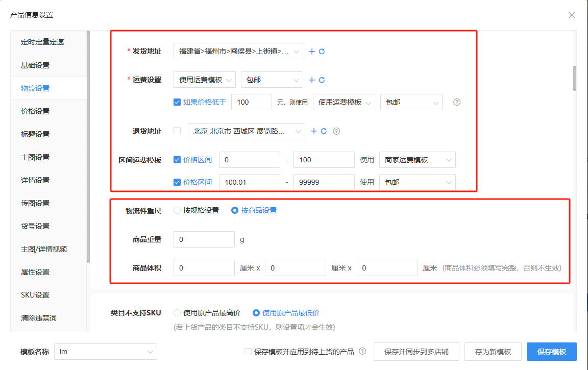Go to 基础设置 section
This screenshot has width=588, height=370.
pos(35,65)
